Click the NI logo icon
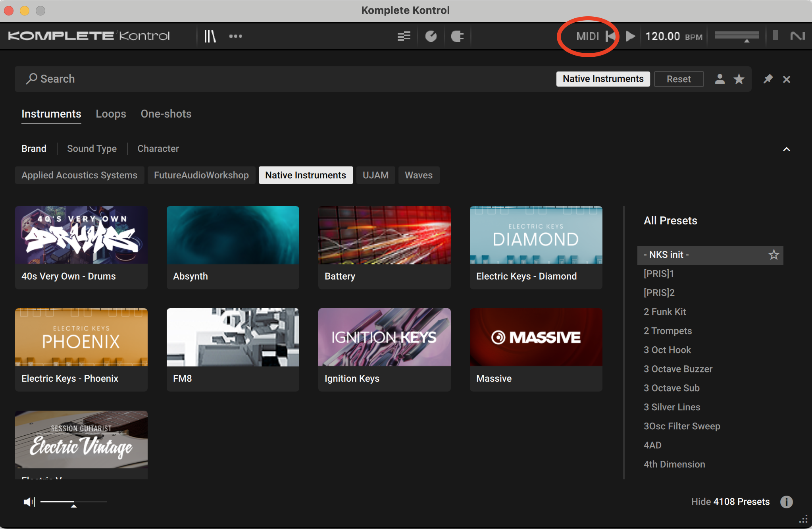 [x=797, y=36]
